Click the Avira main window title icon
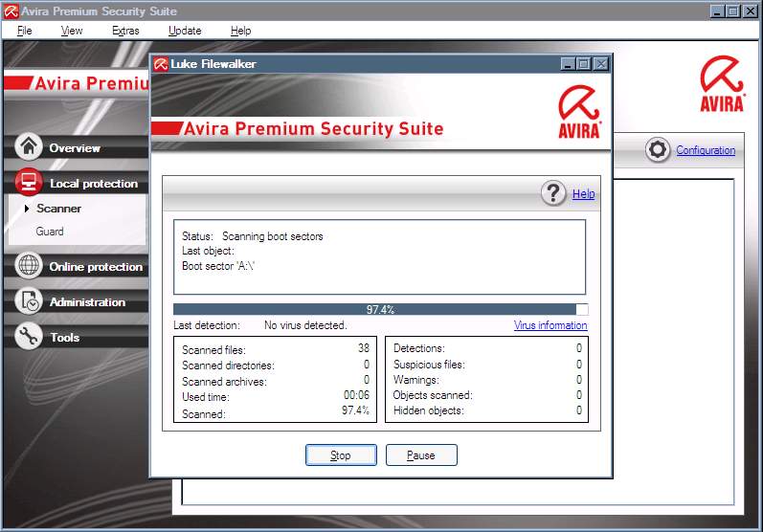Image resolution: width=763 pixels, height=532 pixels. 11,11
